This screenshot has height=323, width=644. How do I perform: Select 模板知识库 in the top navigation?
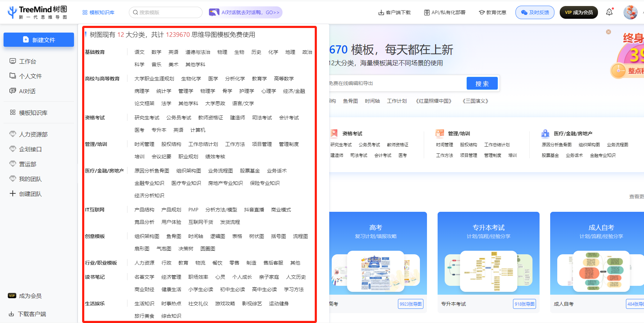(x=98, y=12)
